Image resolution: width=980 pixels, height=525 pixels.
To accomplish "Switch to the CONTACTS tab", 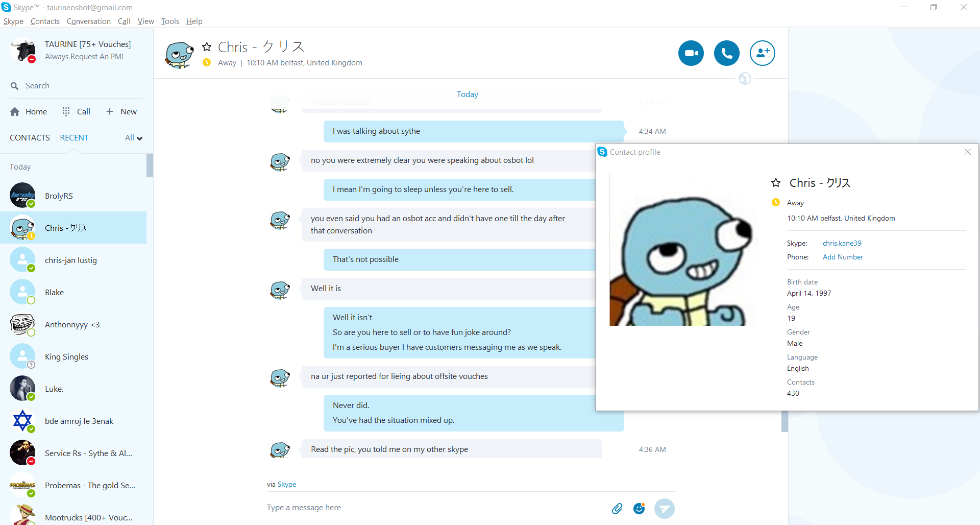I will [x=30, y=138].
